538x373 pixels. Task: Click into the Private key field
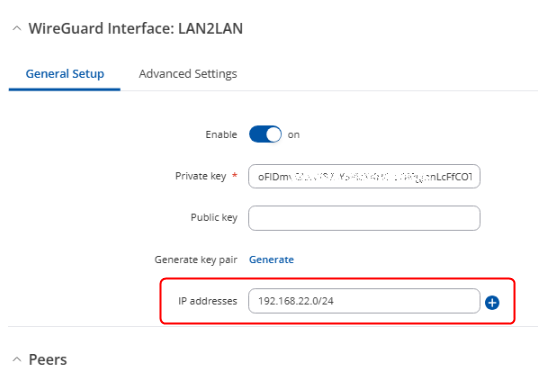click(x=364, y=176)
